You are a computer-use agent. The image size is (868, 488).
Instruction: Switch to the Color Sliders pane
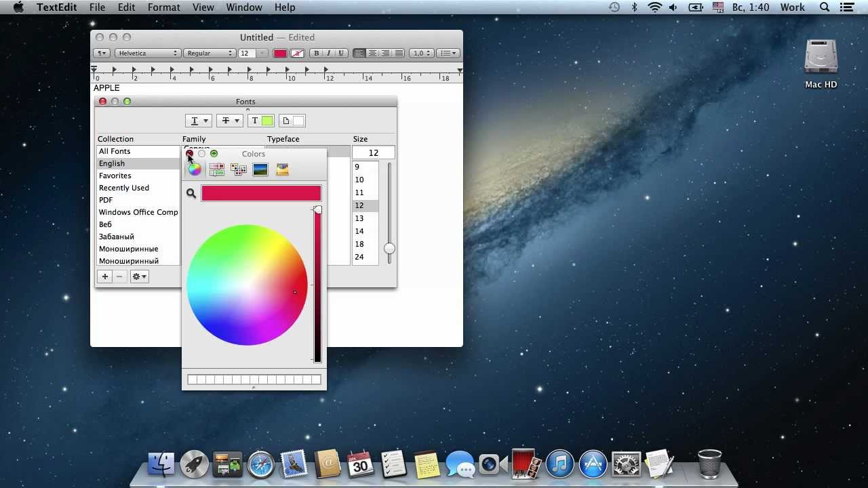point(217,169)
